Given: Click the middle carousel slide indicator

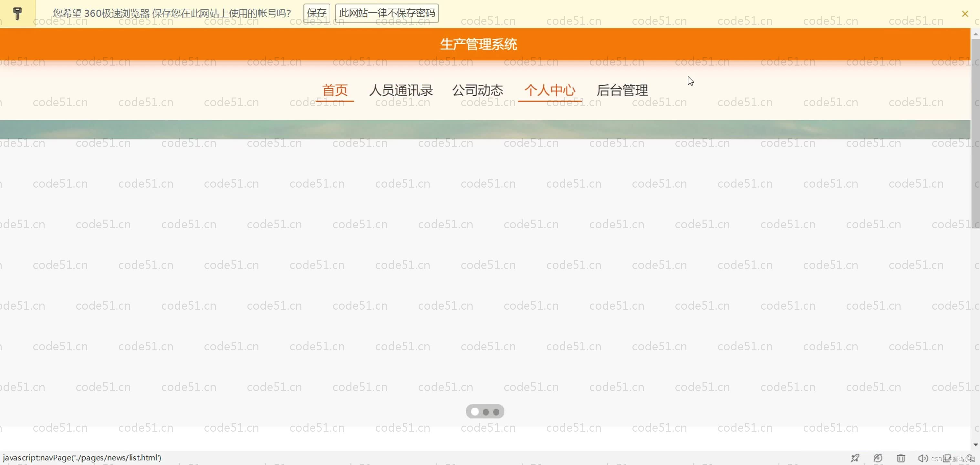Looking at the screenshot, I should [x=485, y=411].
